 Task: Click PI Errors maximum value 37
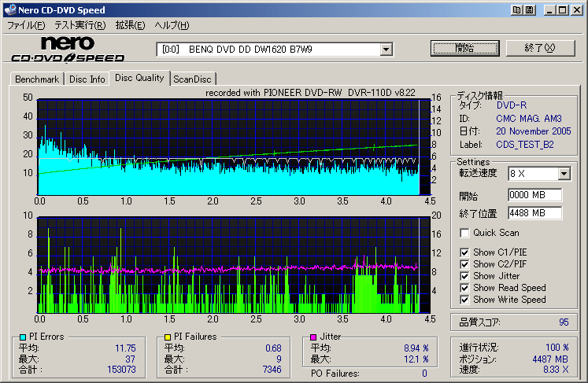pyautogui.click(x=130, y=359)
